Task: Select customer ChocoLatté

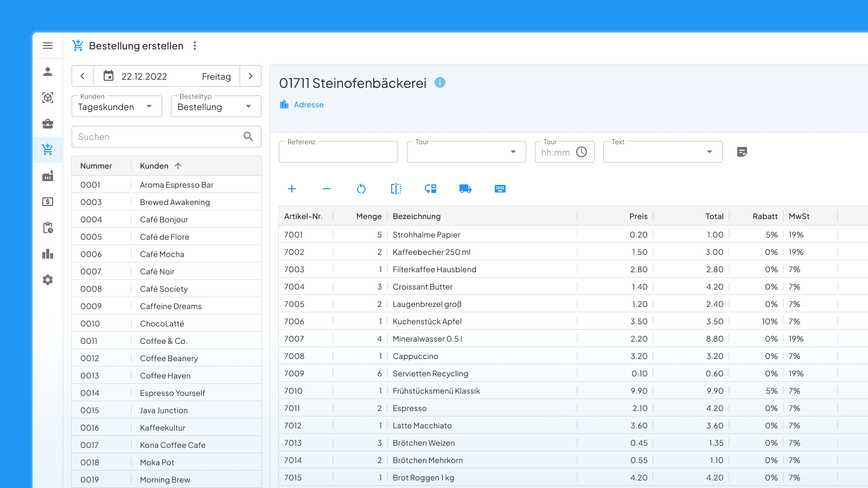Action: click(167, 324)
